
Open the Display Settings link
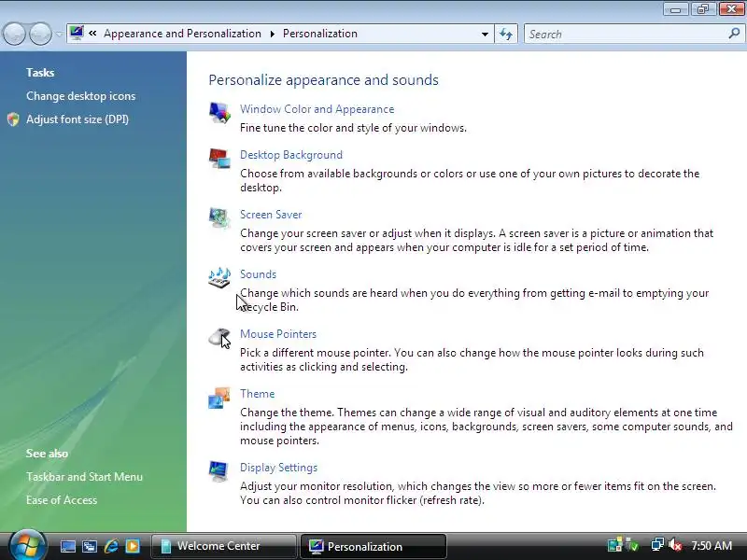coord(278,468)
